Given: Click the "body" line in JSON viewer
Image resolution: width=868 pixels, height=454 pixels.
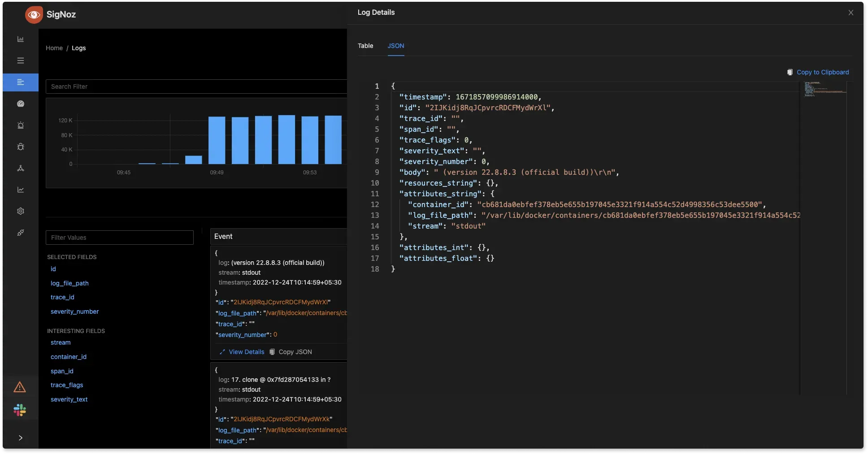Looking at the screenshot, I should pos(509,172).
